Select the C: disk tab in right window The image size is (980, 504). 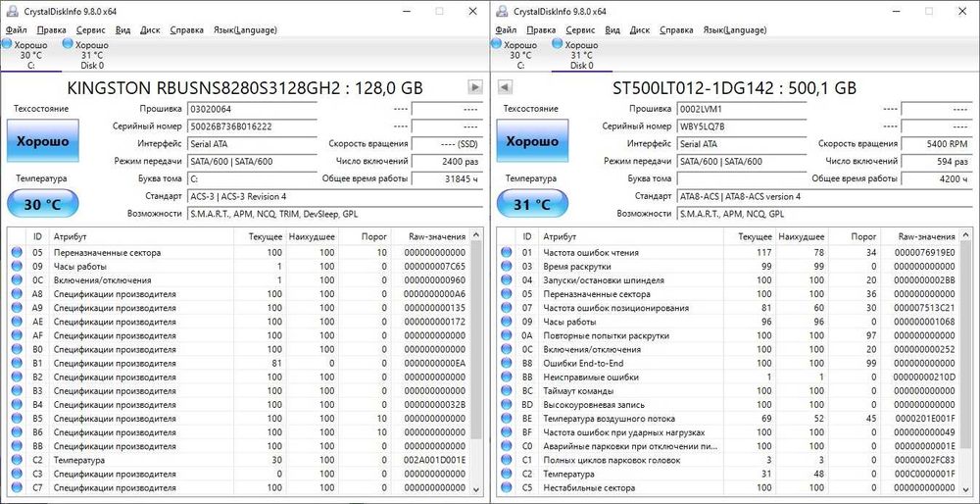(520, 55)
